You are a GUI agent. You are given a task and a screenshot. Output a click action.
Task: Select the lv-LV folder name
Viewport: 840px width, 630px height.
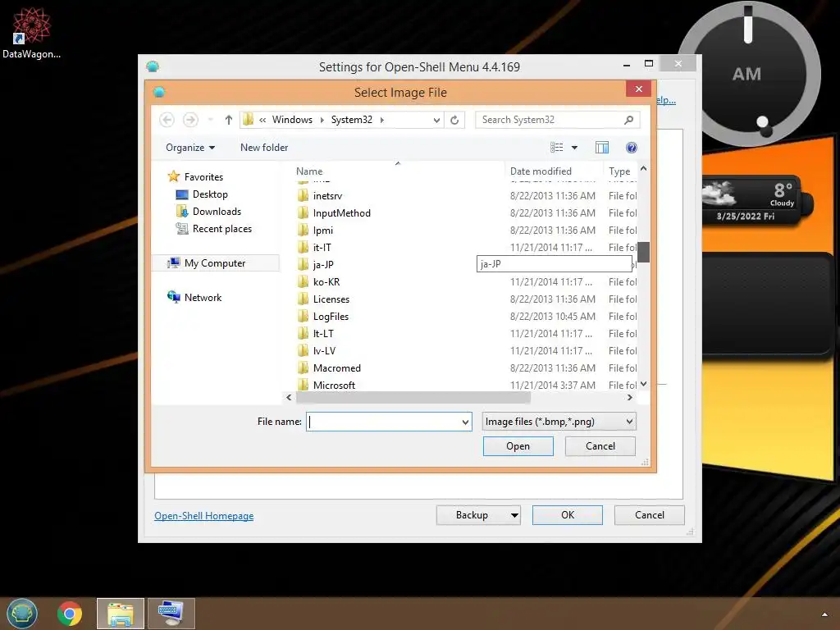[324, 351]
